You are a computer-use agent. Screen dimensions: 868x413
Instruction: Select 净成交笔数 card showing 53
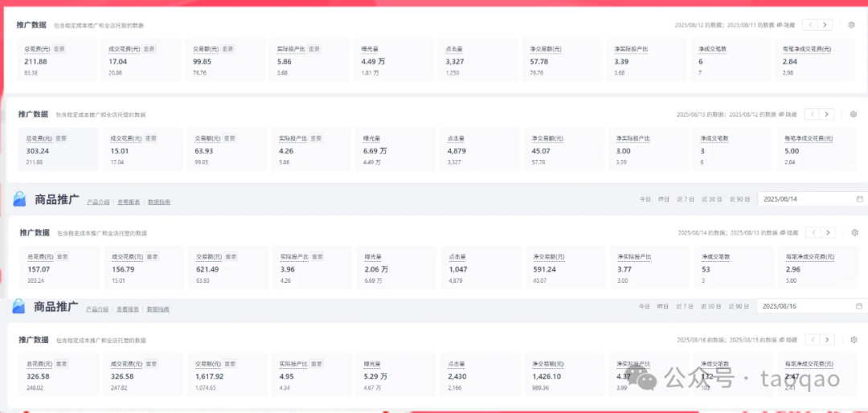click(x=734, y=268)
